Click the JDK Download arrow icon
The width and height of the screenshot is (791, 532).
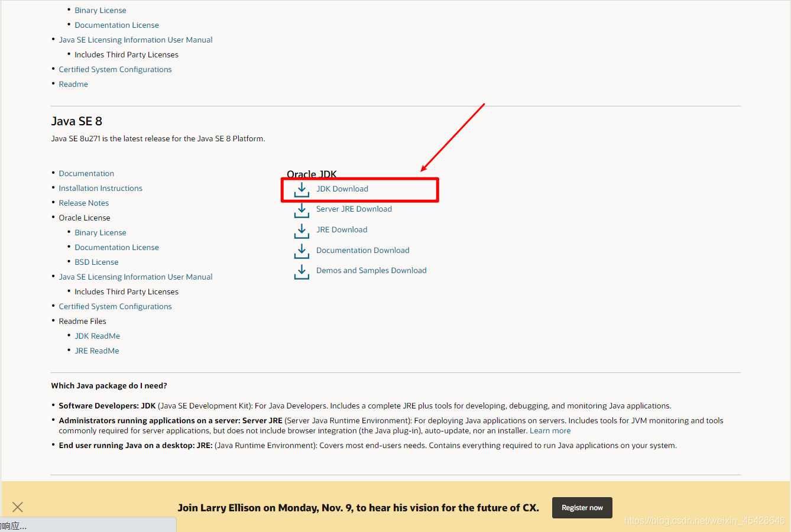pos(302,190)
